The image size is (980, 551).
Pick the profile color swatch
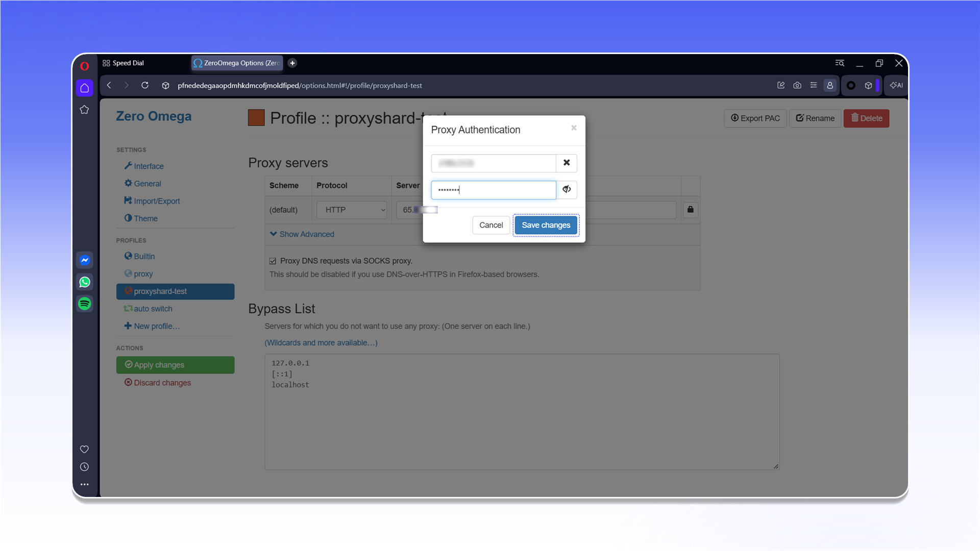tap(256, 118)
